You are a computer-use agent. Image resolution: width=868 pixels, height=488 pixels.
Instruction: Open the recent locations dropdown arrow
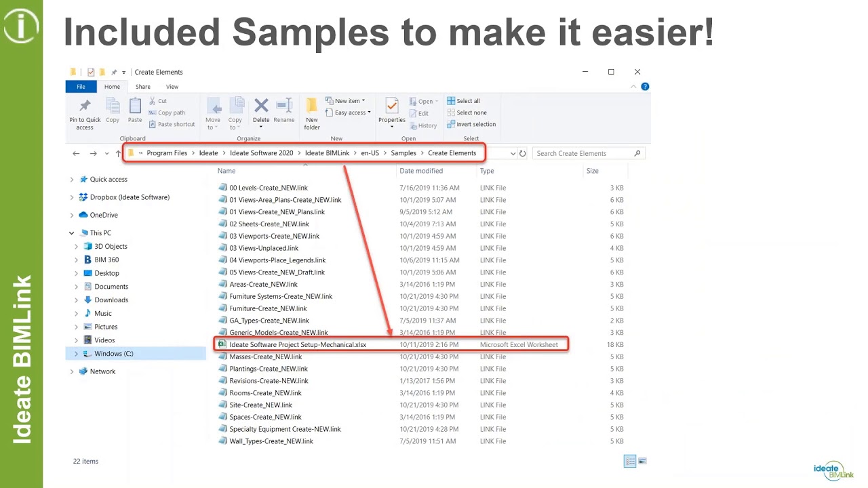point(106,154)
